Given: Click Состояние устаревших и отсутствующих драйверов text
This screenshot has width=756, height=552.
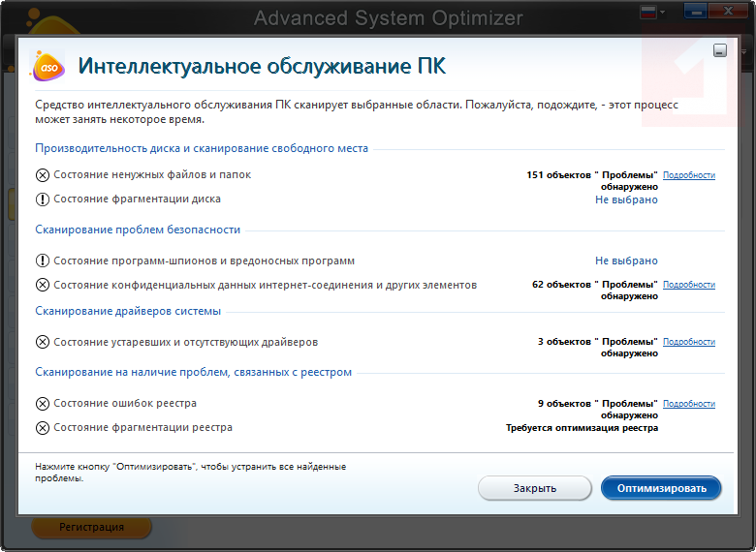Looking at the screenshot, I should point(186,342).
